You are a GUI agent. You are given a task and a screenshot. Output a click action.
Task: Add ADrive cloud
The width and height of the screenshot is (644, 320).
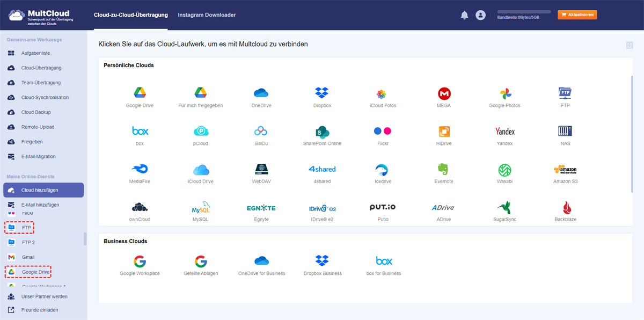point(444,212)
